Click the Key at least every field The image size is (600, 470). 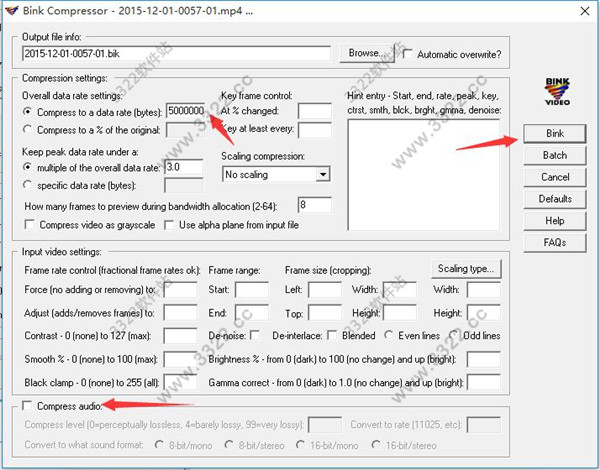click(315, 130)
